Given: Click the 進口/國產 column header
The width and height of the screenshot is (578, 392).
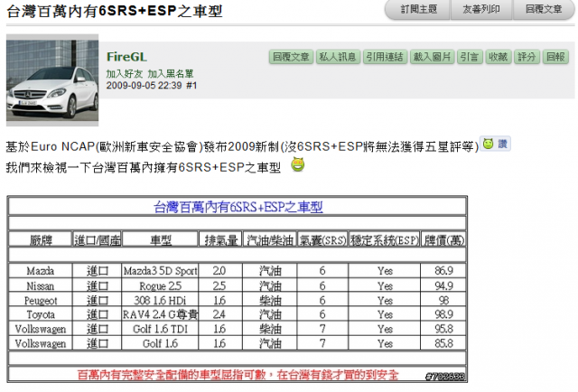Looking at the screenshot, I should tap(98, 240).
